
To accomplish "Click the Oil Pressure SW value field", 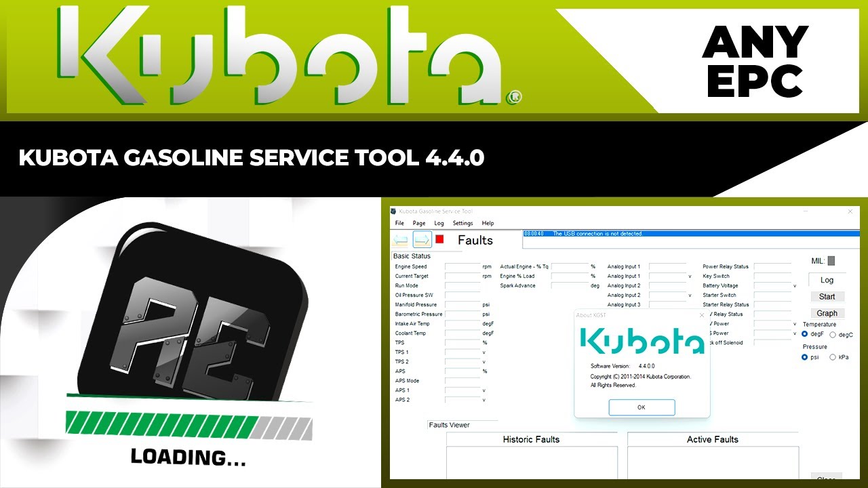I will click(462, 296).
